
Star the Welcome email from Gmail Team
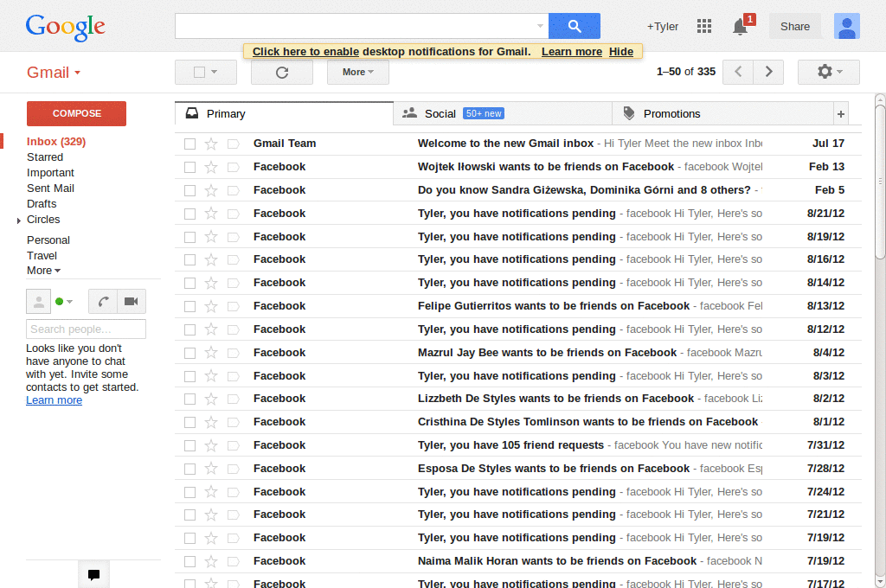pos(211,143)
